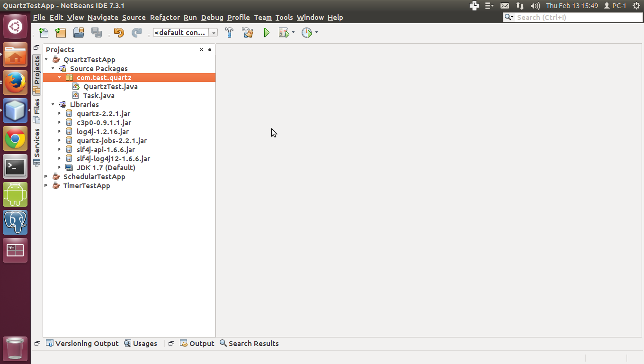Minimize the Projects panel with dot button
Viewport: 644px width, 364px height.
tap(210, 49)
